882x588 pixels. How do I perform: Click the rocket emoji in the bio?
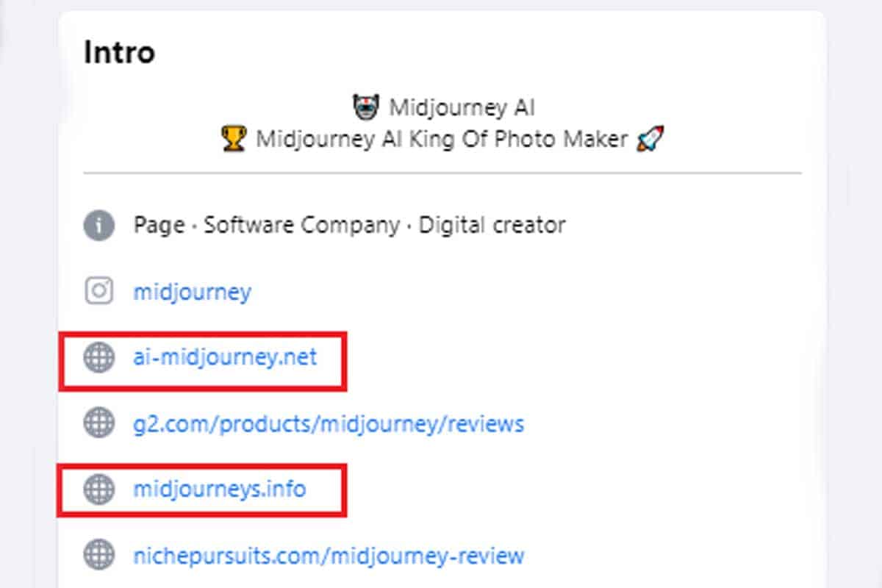650,139
